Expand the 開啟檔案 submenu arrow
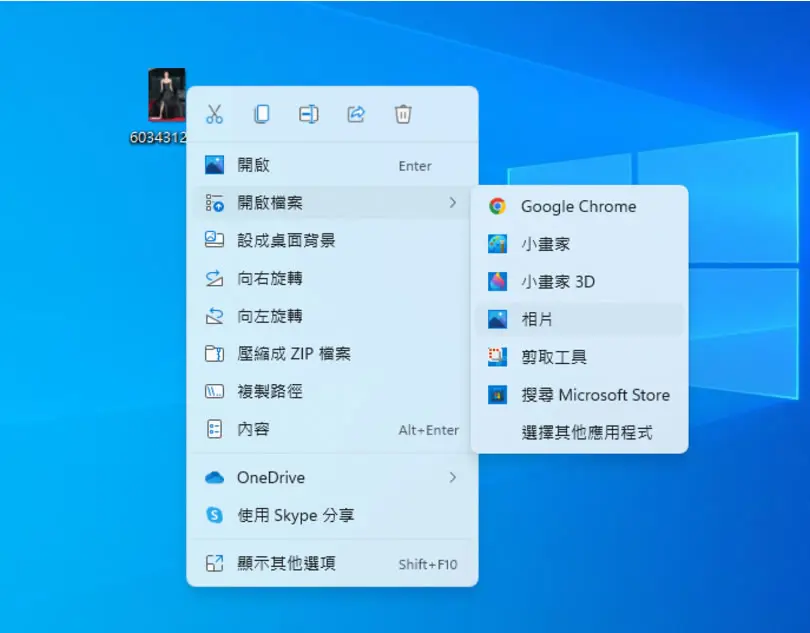This screenshot has height=633, width=810. [453, 203]
